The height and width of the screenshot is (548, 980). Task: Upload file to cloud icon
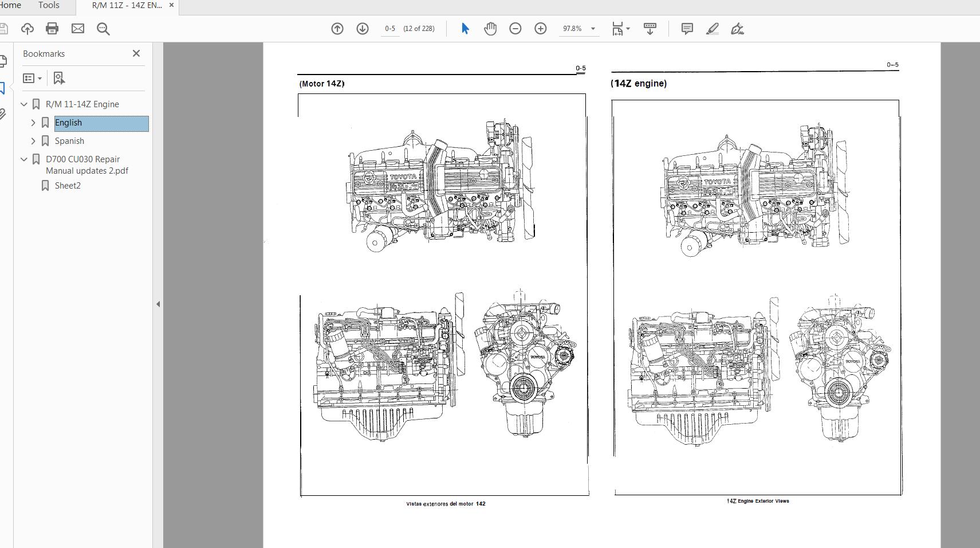coord(27,29)
